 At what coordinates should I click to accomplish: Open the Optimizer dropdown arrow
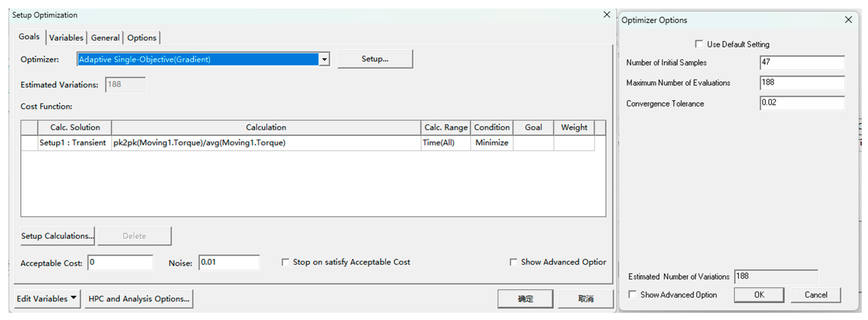pyautogui.click(x=324, y=60)
